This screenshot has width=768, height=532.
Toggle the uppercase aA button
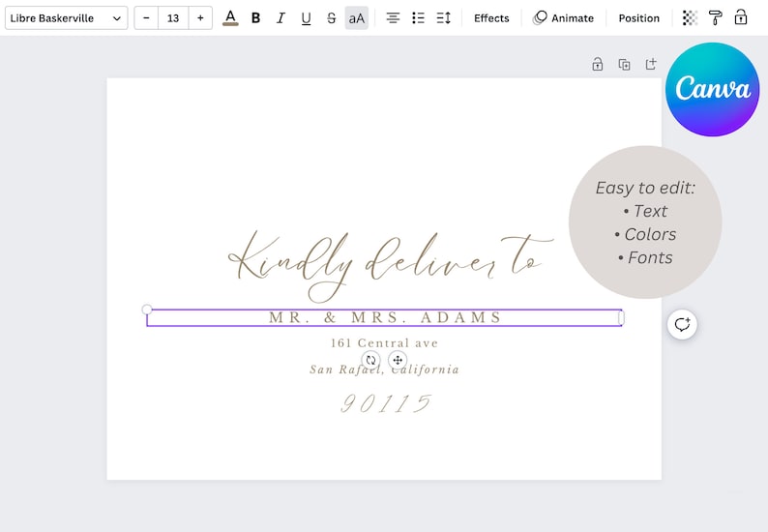tap(357, 18)
